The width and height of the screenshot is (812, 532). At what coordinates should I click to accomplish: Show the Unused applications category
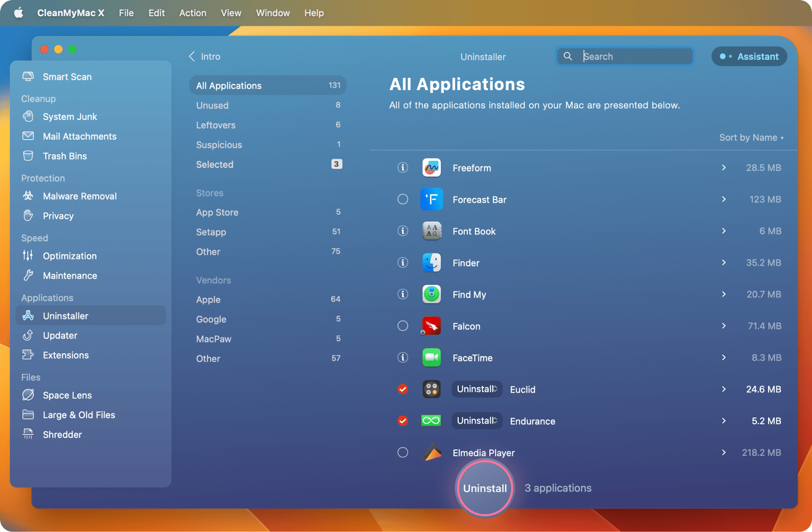click(268, 105)
